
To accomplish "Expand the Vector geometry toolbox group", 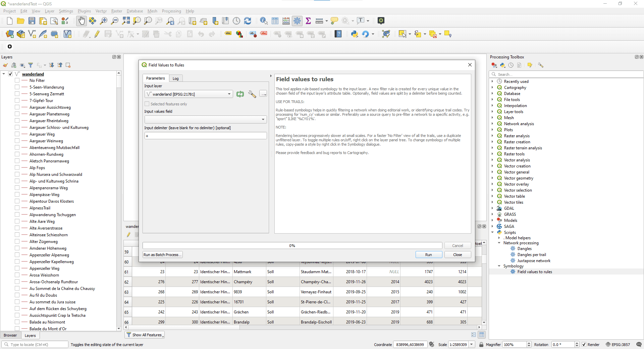I will (x=492, y=178).
